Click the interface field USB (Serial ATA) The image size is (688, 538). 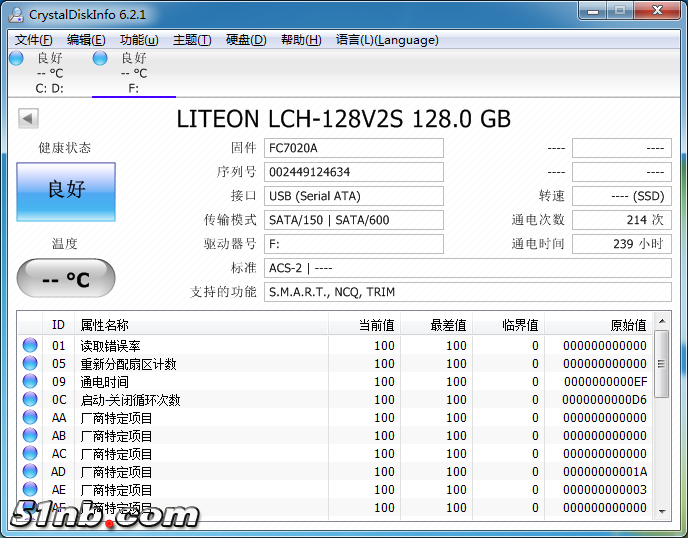(x=354, y=196)
